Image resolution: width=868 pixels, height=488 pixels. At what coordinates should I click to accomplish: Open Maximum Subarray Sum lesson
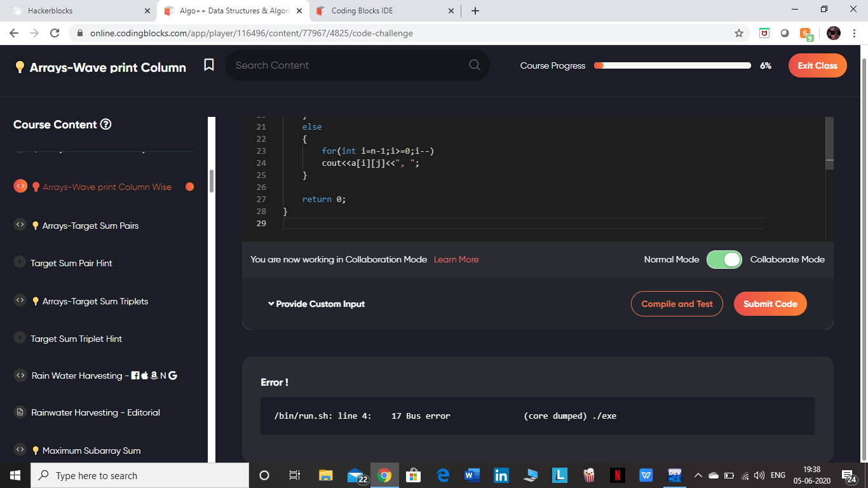pos(92,451)
